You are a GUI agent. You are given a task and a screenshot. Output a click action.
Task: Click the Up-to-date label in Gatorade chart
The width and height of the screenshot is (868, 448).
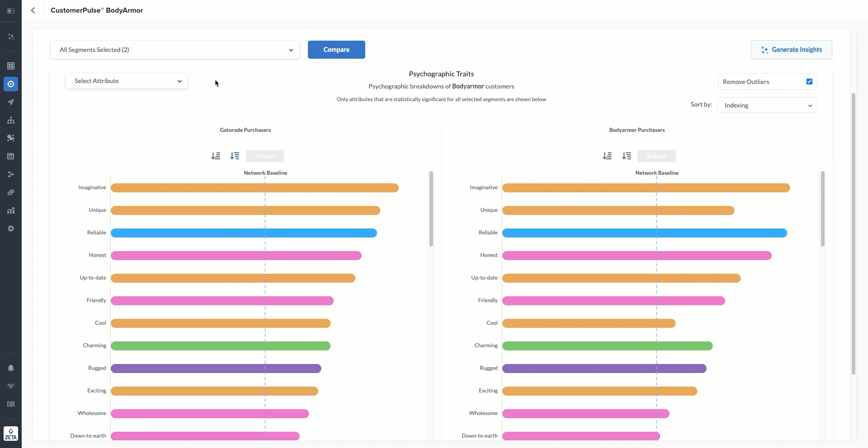pyautogui.click(x=93, y=278)
